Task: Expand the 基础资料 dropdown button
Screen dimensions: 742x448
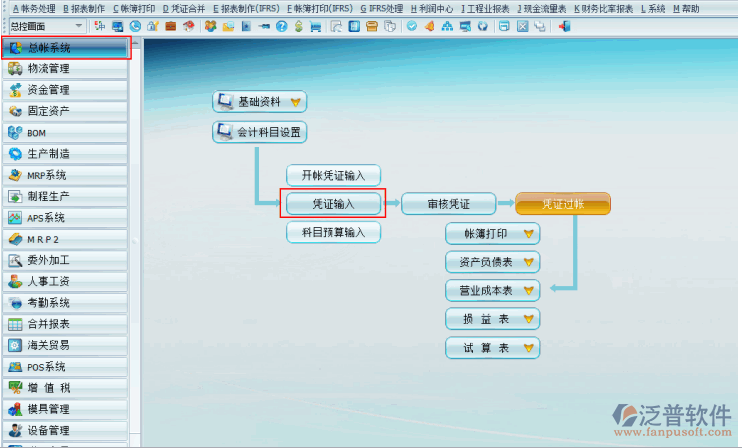Action: [x=294, y=101]
